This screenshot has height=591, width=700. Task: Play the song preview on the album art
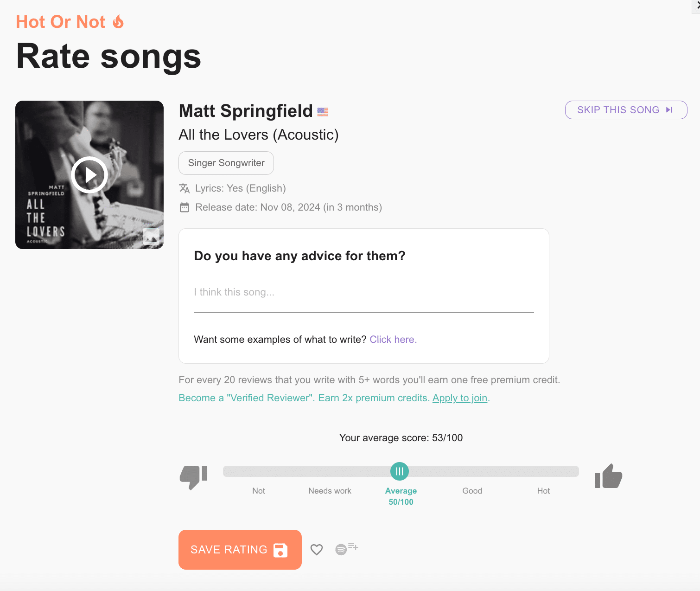pyautogui.click(x=89, y=175)
